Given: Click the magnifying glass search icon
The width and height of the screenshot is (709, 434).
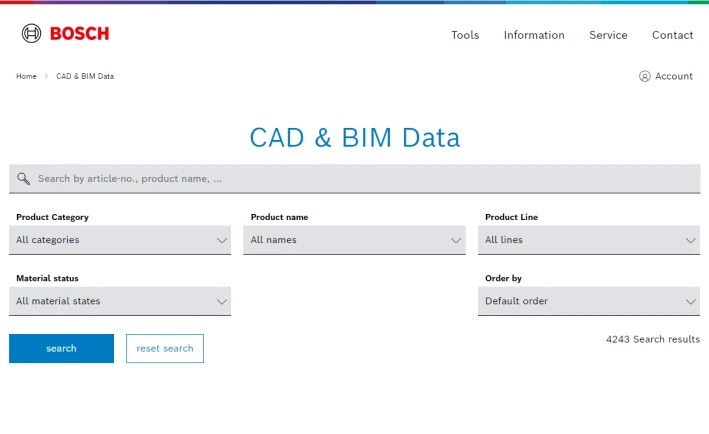Looking at the screenshot, I should (24, 179).
